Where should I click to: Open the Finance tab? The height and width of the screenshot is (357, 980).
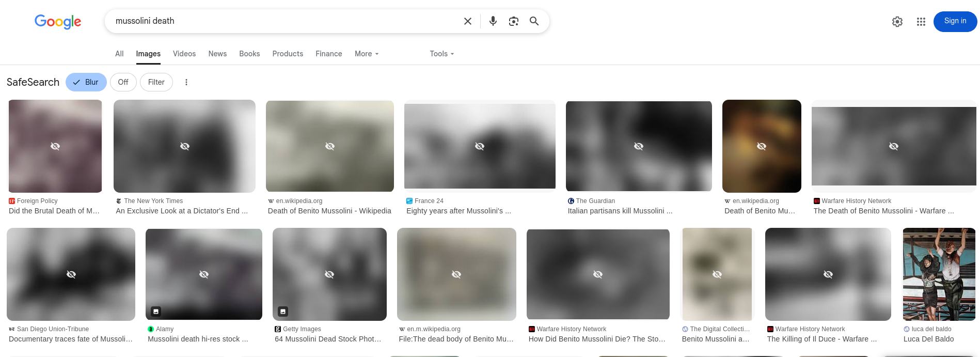[329, 54]
